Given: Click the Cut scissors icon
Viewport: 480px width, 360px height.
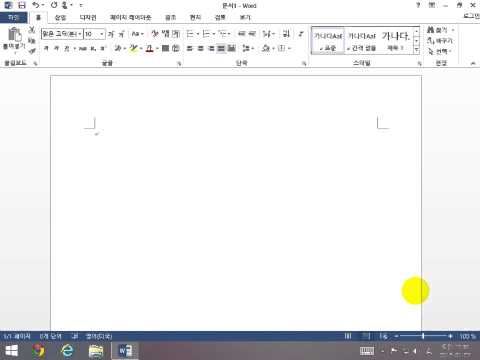Looking at the screenshot, I should tap(32, 30).
